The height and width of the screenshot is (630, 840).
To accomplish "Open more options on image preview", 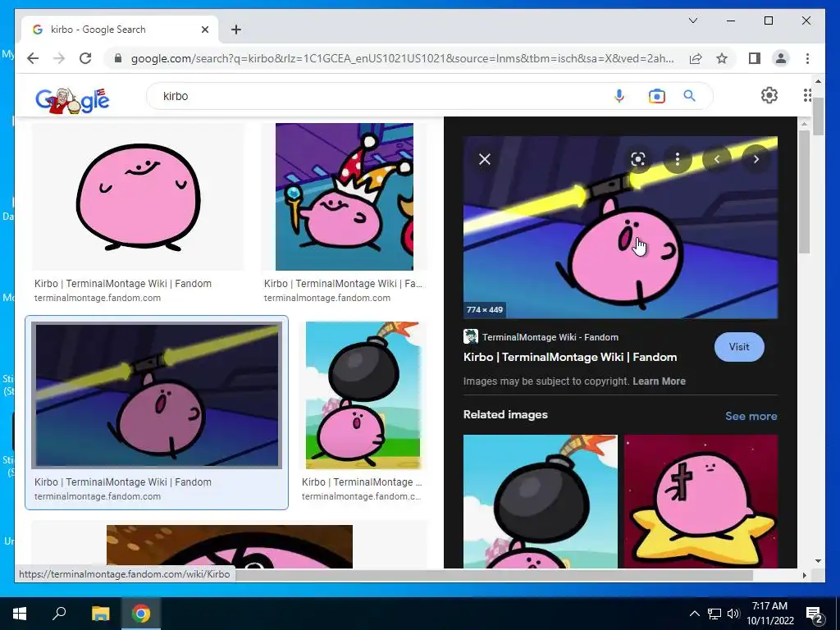I will (x=677, y=159).
